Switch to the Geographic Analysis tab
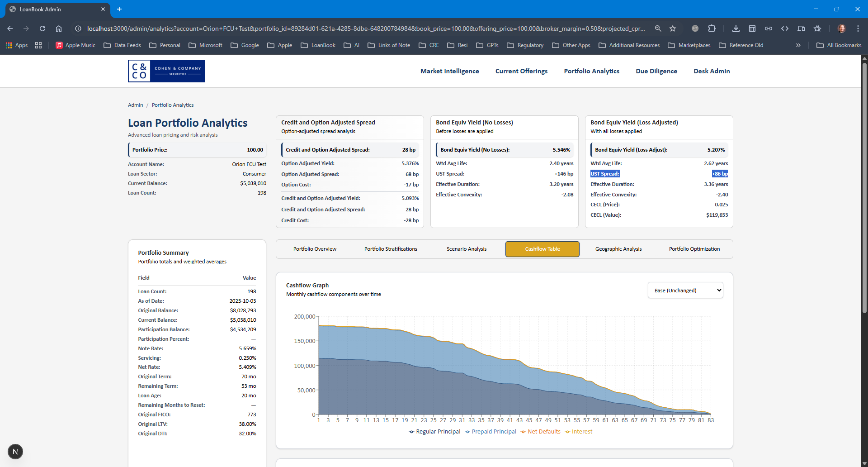The width and height of the screenshot is (868, 467). 618,248
